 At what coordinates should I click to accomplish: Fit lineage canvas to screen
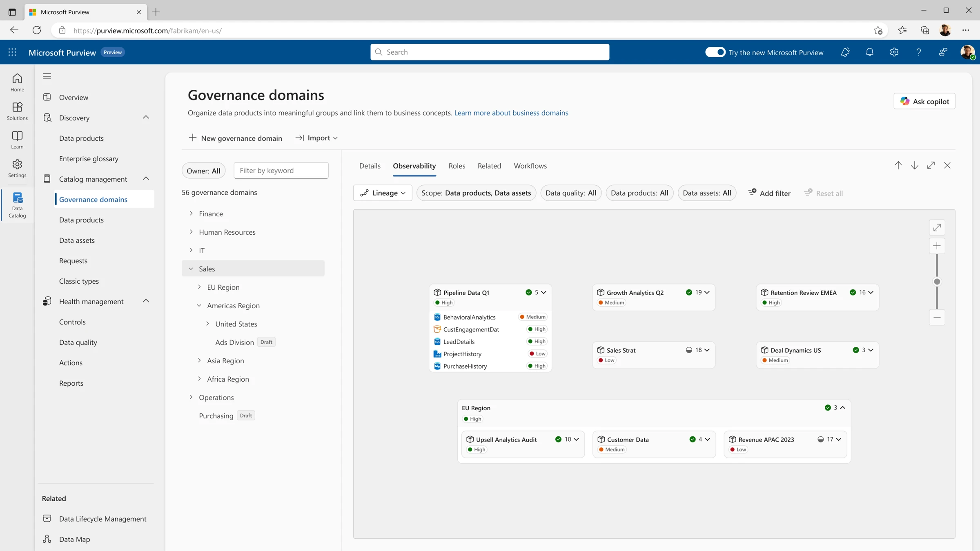[937, 227]
